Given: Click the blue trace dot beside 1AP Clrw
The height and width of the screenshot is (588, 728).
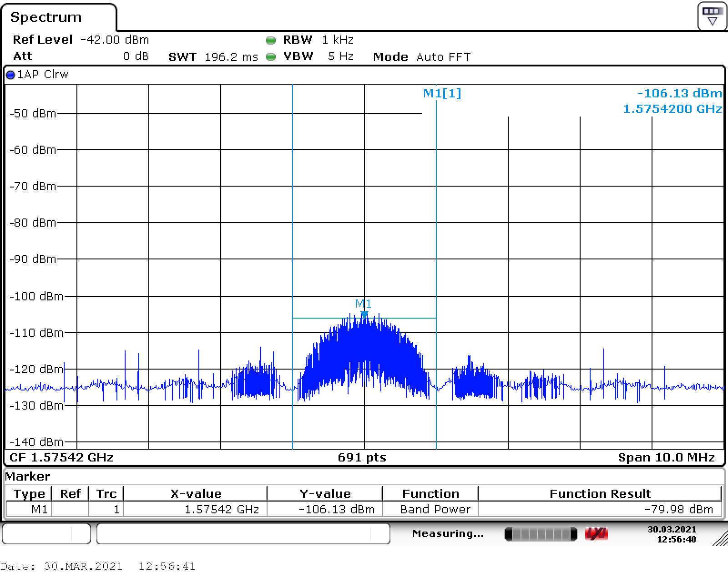Looking at the screenshot, I should 10,75.
